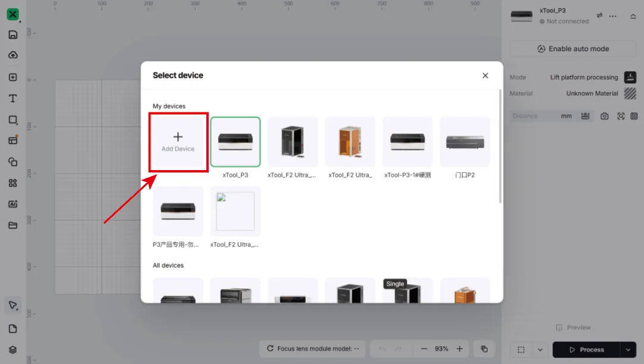
Task: Click the switch device arrows icon
Action: (x=599, y=15)
